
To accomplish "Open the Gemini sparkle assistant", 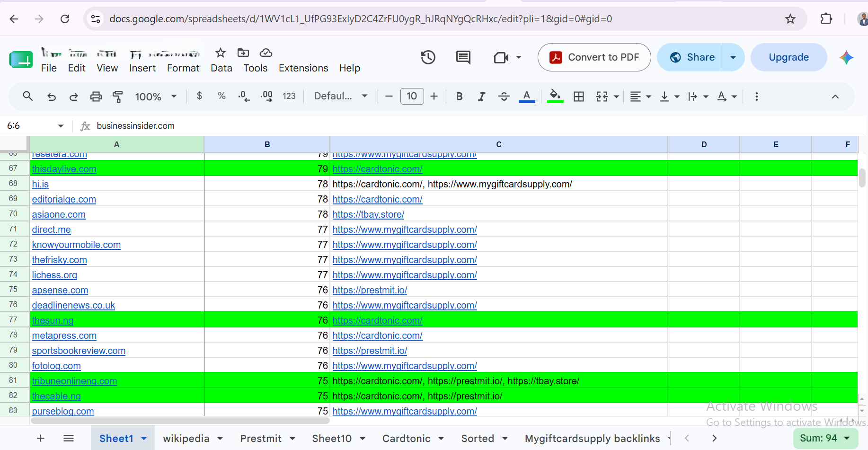I will pos(846,57).
